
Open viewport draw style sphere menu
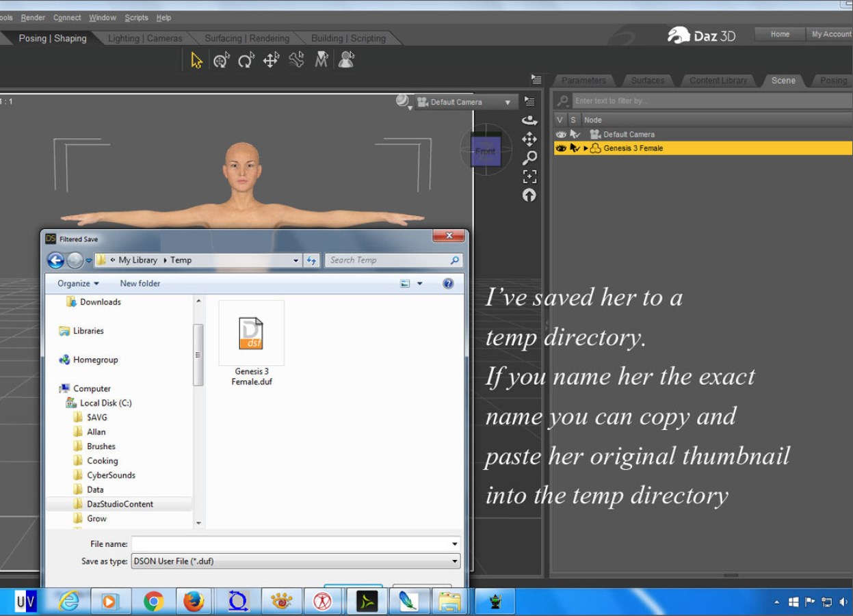404,102
